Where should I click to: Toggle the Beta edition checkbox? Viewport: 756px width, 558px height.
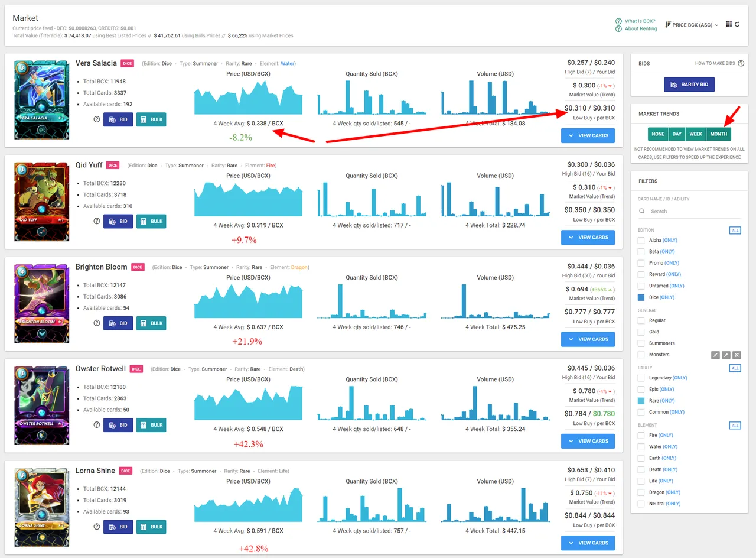641,252
